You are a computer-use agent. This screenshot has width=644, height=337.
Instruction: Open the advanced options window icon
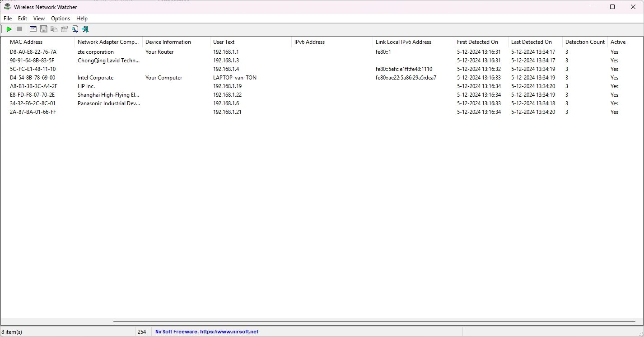coord(33,29)
